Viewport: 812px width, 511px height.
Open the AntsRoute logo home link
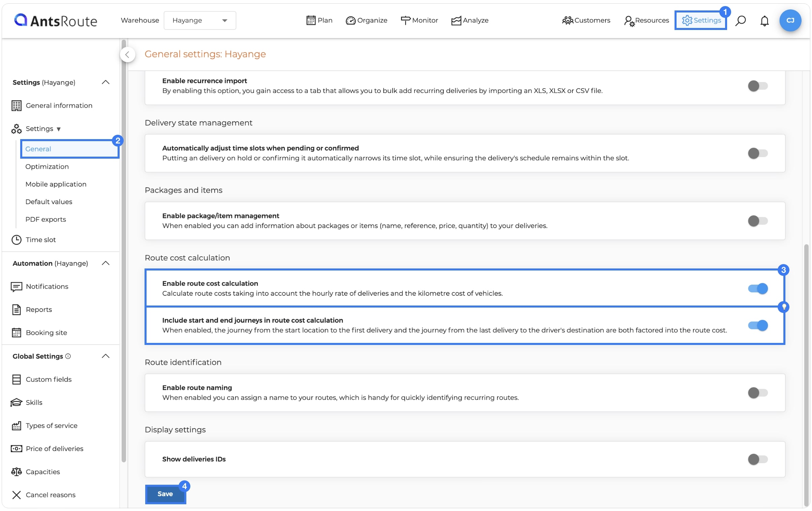(55, 21)
